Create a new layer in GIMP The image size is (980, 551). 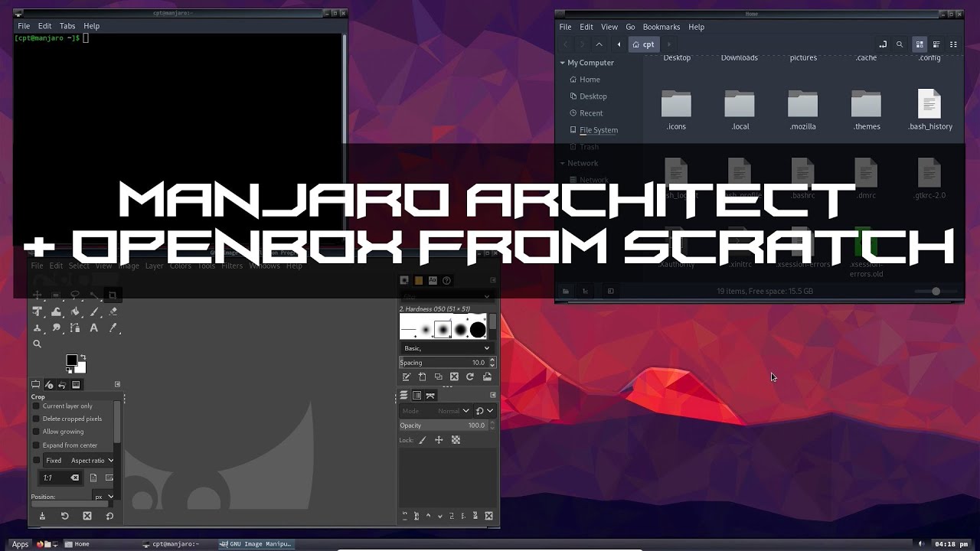coord(406,516)
